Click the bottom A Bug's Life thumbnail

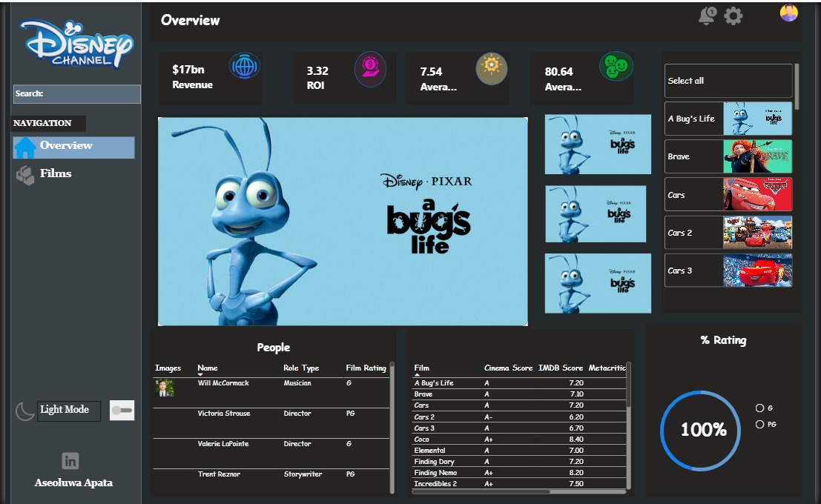598,284
